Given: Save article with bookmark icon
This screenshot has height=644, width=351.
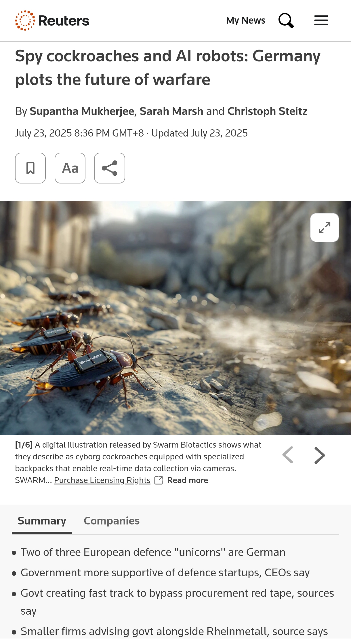Looking at the screenshot, I should coord(30,168).
